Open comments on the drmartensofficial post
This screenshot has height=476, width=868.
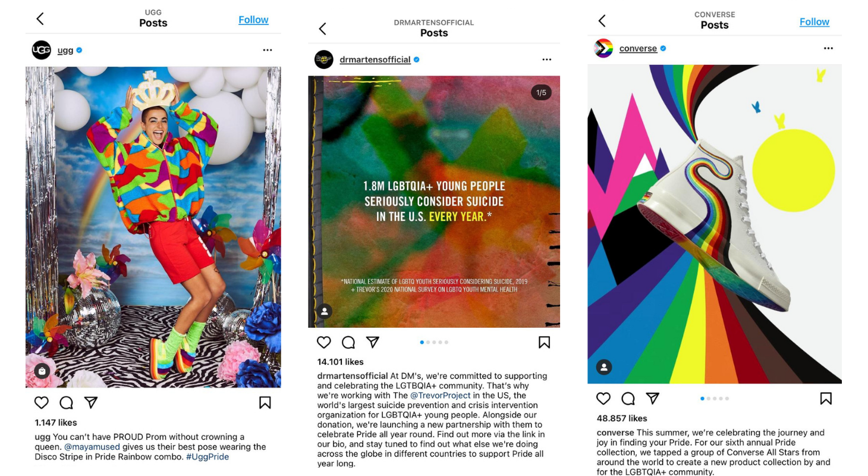coord(348,343)
